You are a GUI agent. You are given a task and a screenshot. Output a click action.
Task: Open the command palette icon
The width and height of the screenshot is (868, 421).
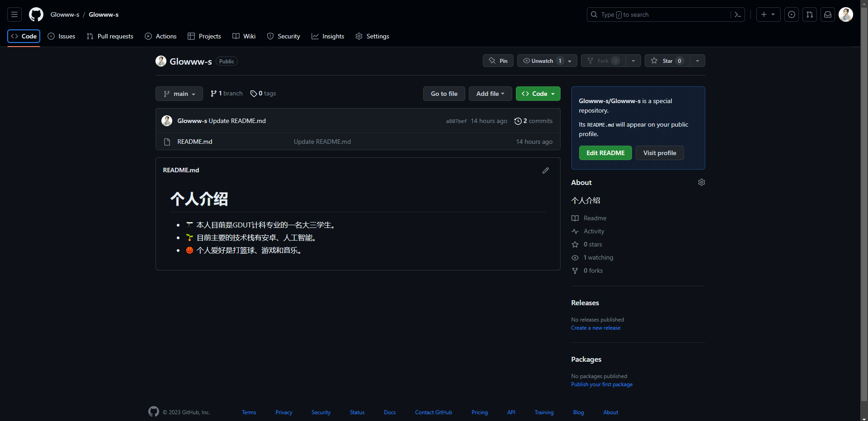point(738,14)
